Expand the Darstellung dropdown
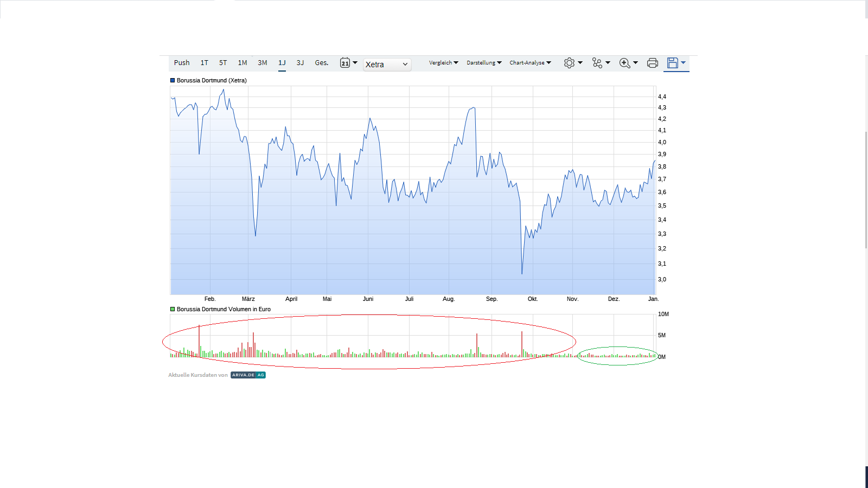The height and width of the screenshot is (488, 868). pyautogui.click(x=484, y=63)
